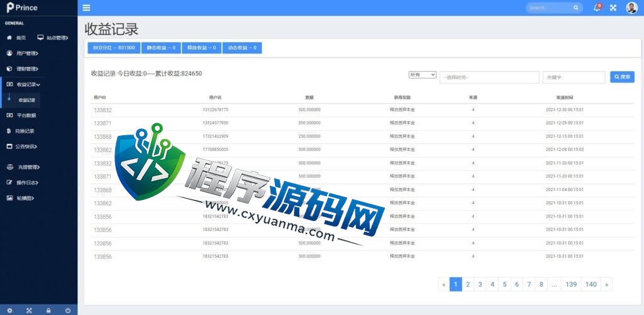
Task: Open the 所有 filter dropdown
Action: click(x=422, y=75)
